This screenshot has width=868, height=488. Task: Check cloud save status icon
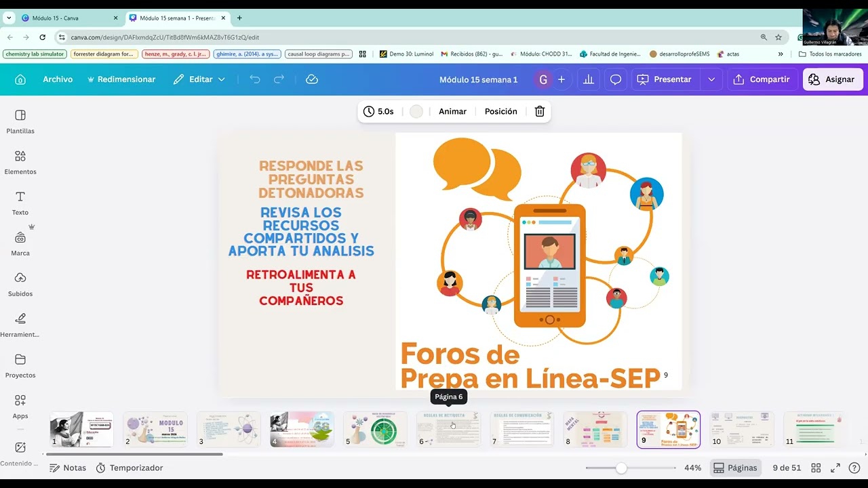[x=312, y=79]
